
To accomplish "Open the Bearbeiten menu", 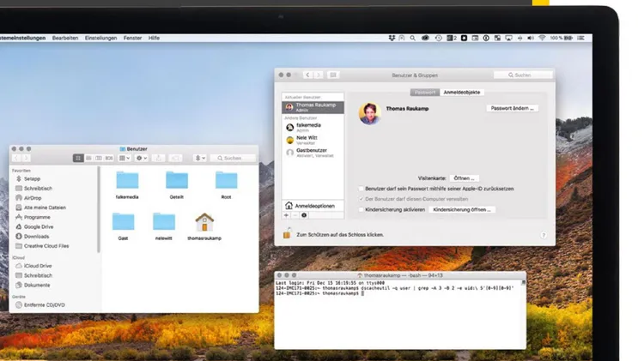I will (x=65, y=38).
